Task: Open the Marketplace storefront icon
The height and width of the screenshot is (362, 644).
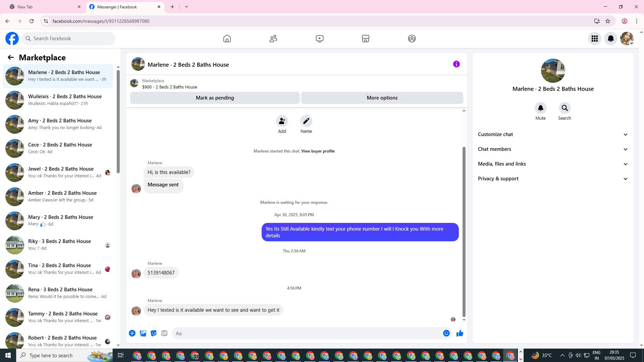Action: [366, 39]
